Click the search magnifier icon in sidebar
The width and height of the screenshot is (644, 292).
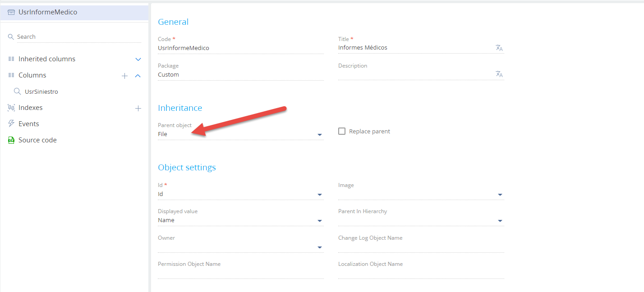click(11, 36)
